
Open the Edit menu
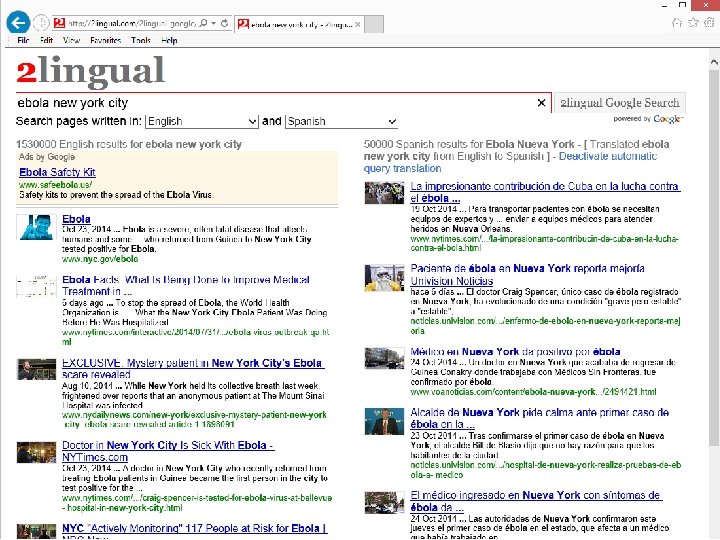tap(46, 40)
